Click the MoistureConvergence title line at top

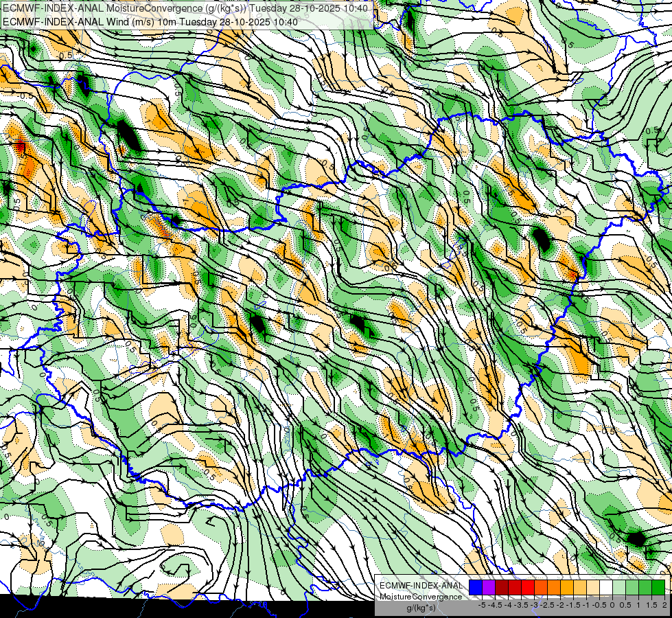(x=185, y=8)
